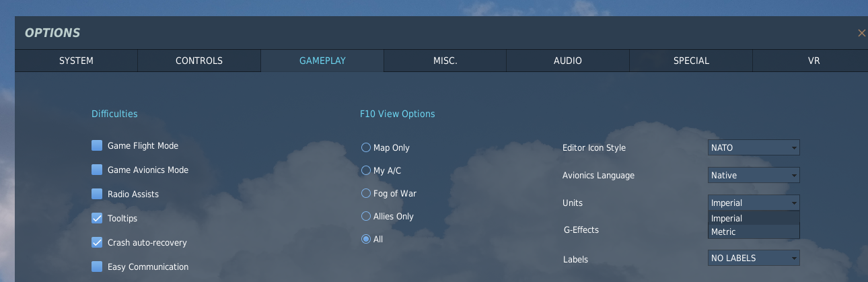Screen dimensions: 868x282
Task: Switch to the SYSTEM tab
Action: pyautogui.click(x=76, y=61)
